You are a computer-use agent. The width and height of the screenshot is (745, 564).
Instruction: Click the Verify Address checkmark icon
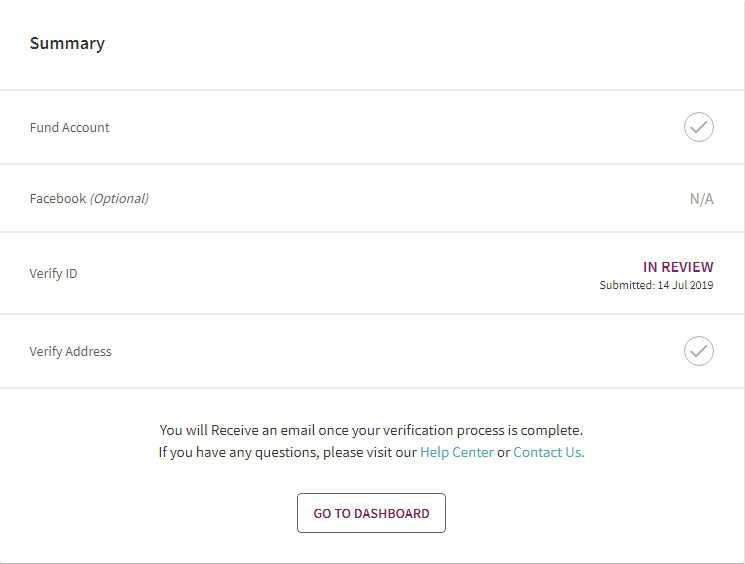click(698, 351)
